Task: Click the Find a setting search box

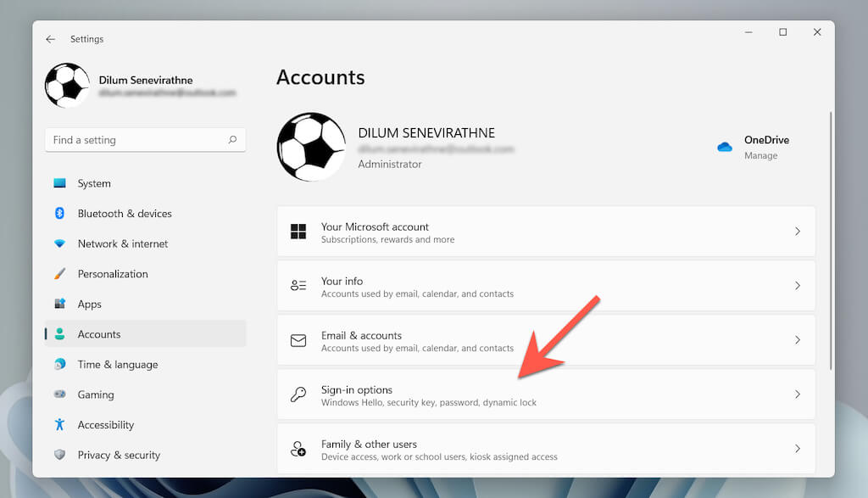Action: 145,140
